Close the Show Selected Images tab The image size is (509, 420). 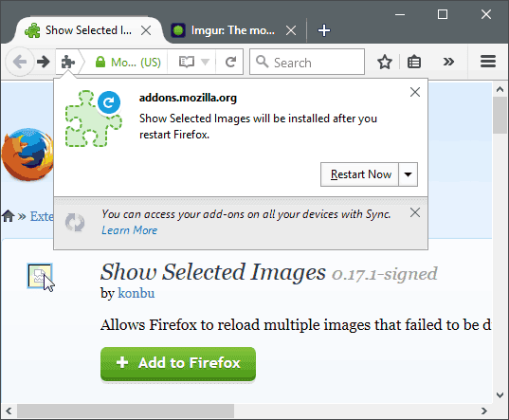tap(146, 30)
